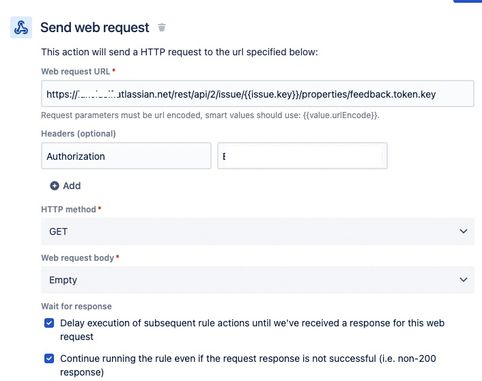This screenshot has width=482, height=381.
Task: Click into the Web request URL field
Action: click(x=257, y=94)
